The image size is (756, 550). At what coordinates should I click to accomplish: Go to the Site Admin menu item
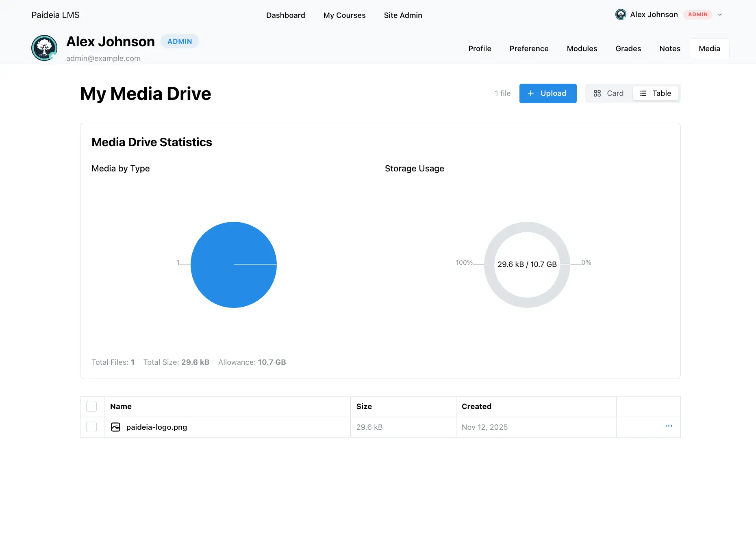click(403, 15)
